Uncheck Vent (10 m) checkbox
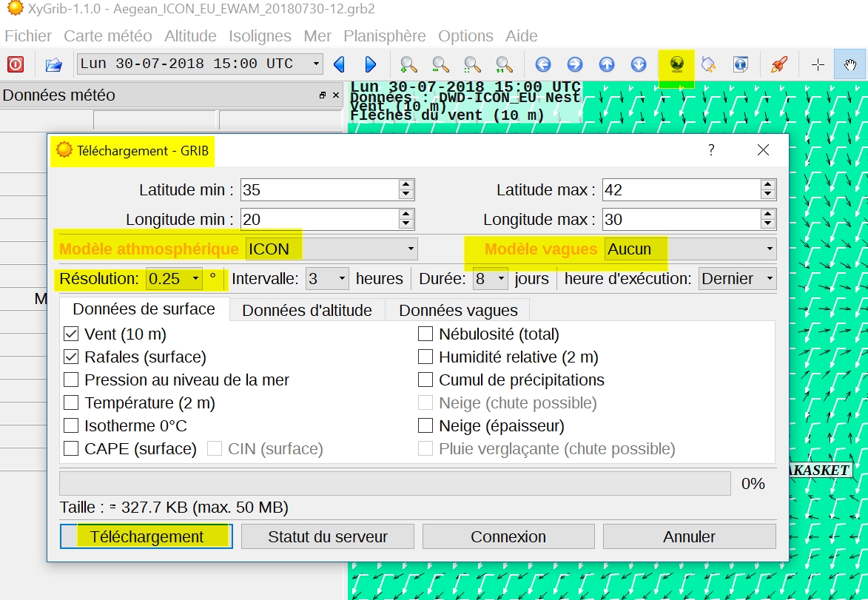 [x=71, y=334]
